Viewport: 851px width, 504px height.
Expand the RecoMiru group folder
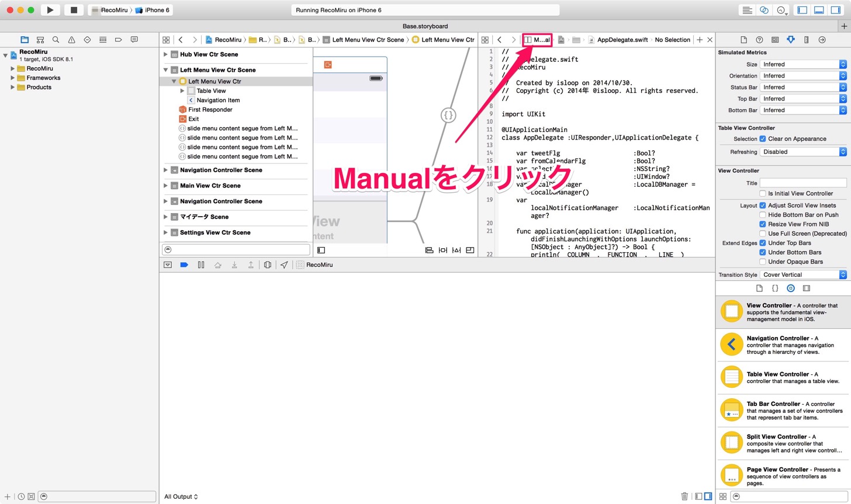tap(12, 68)
